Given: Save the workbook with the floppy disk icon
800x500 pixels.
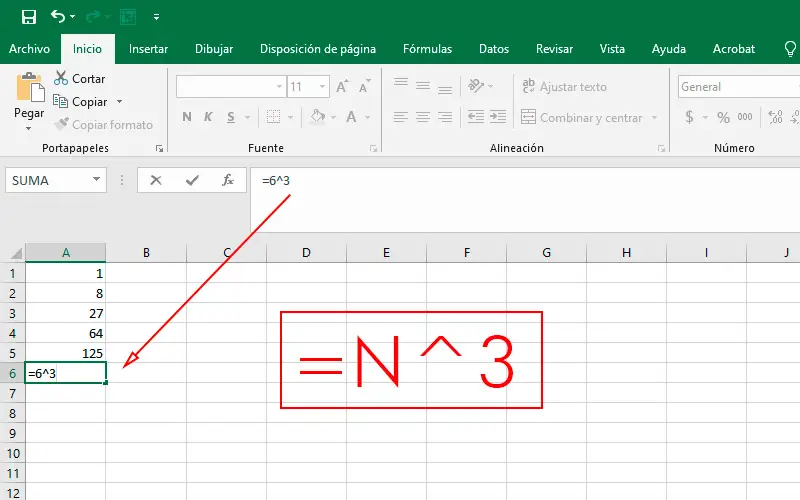Looking at the screenshot, I should [29, 17].
